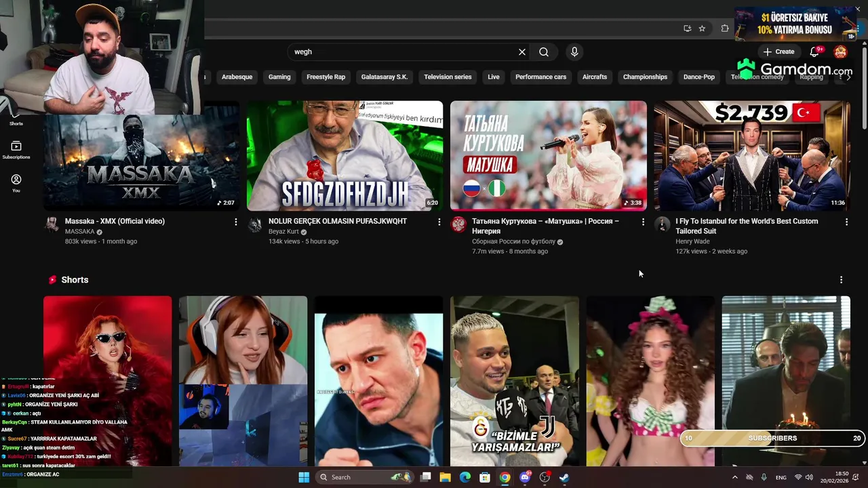Launch Microsoft Edge from taskbar
The image size is (868, 488).
pyautogui.click(x=465, y=477)
